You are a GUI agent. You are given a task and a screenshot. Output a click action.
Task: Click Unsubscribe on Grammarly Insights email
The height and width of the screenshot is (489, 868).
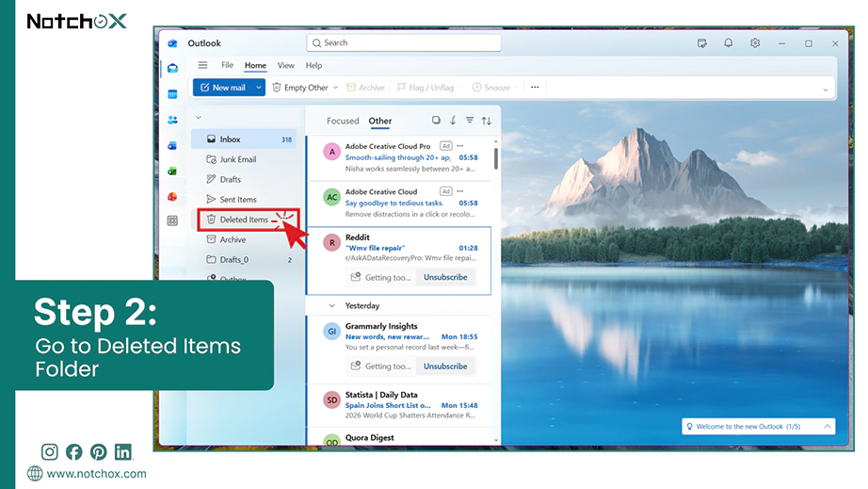(x=445, y=367)
